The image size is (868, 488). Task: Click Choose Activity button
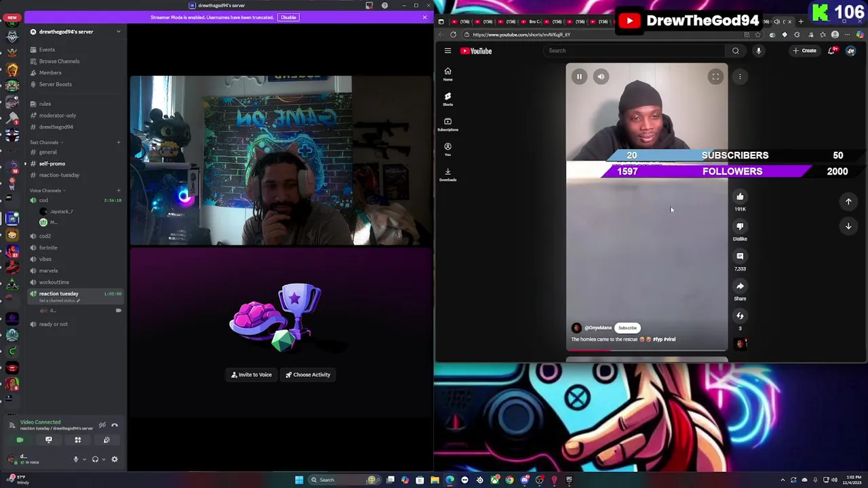[x=308, y=375]
